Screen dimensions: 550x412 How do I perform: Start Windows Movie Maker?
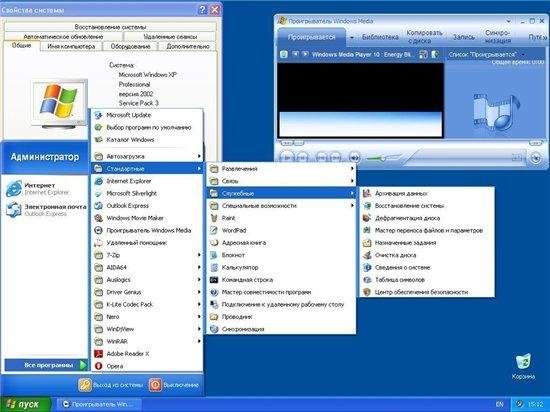pyautogui.click(x=147, y=218)
